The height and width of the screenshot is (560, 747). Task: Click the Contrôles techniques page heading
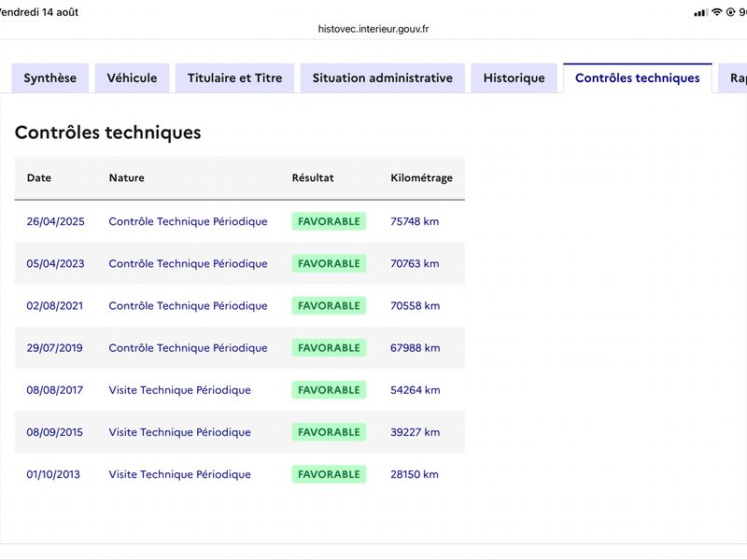[x=108, y=133]
